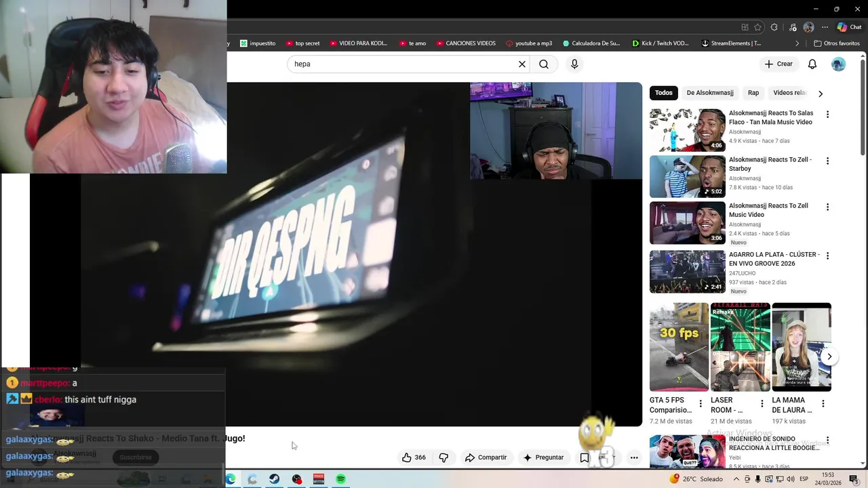Save video with bookmark icon
Viewport: 868px width, 488px height.
(585, 457)
